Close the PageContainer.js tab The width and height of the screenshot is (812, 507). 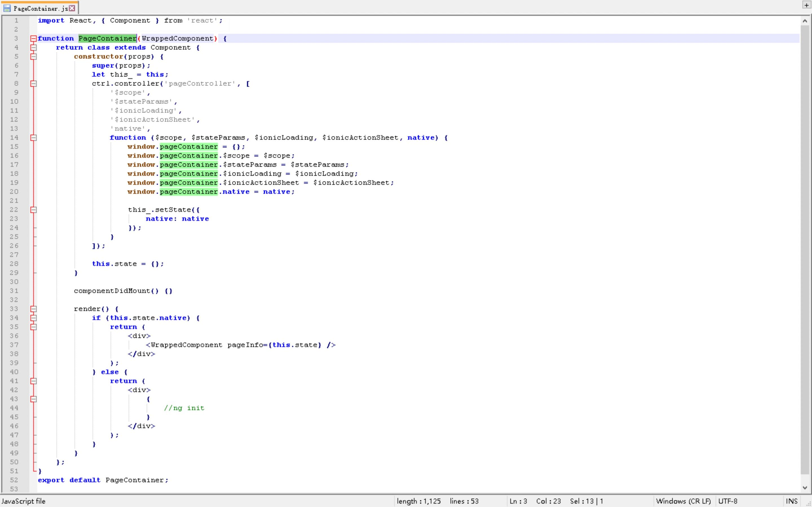click(72, 8)
